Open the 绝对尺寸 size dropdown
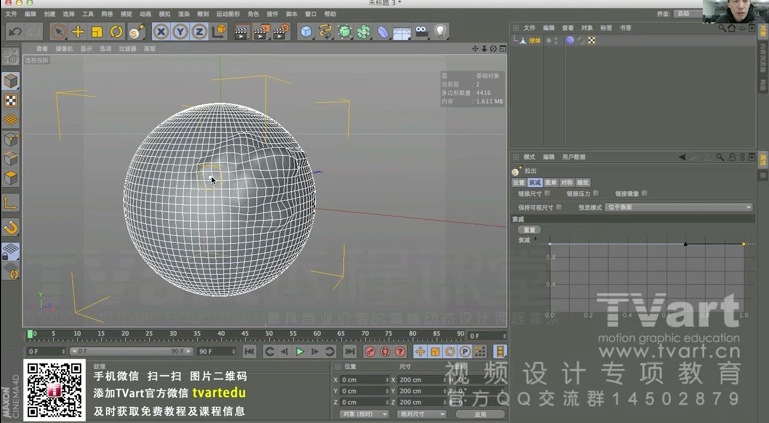 click(x=421, y=414)
